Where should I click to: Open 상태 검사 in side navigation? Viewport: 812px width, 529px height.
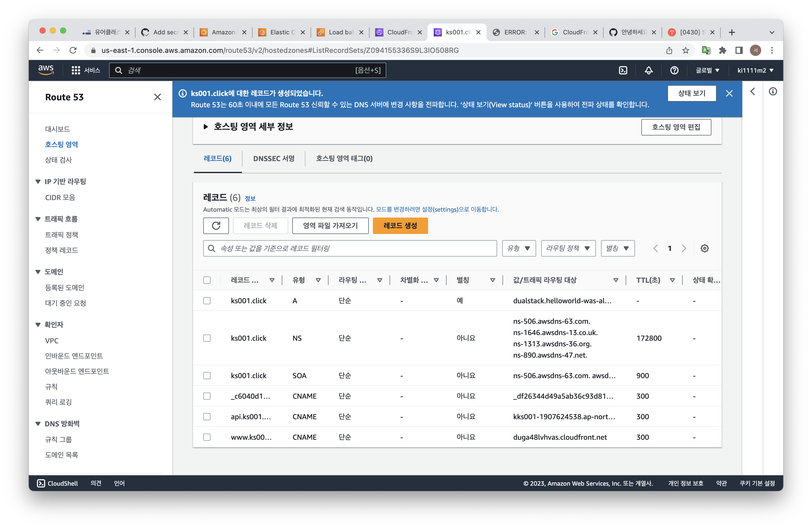58,160
